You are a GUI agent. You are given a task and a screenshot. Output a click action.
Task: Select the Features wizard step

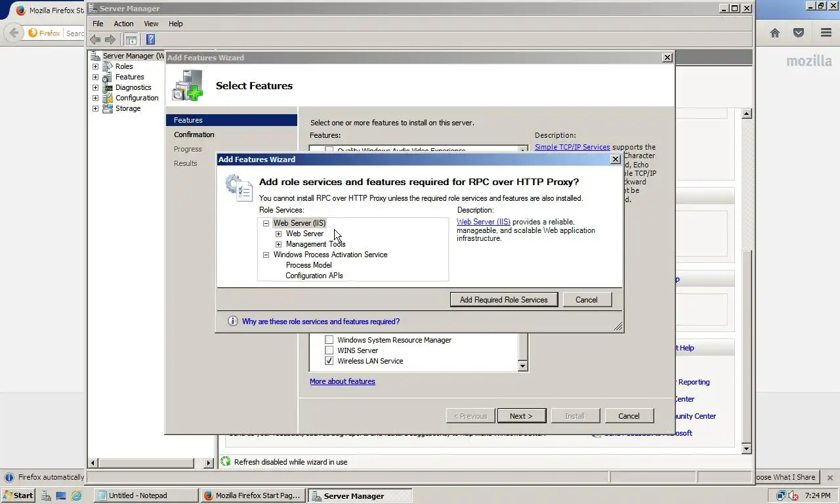point(232,120)
